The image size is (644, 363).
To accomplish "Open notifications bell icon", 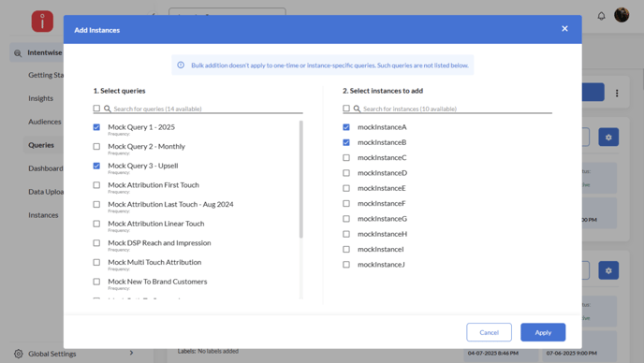I will click(601, 16).
